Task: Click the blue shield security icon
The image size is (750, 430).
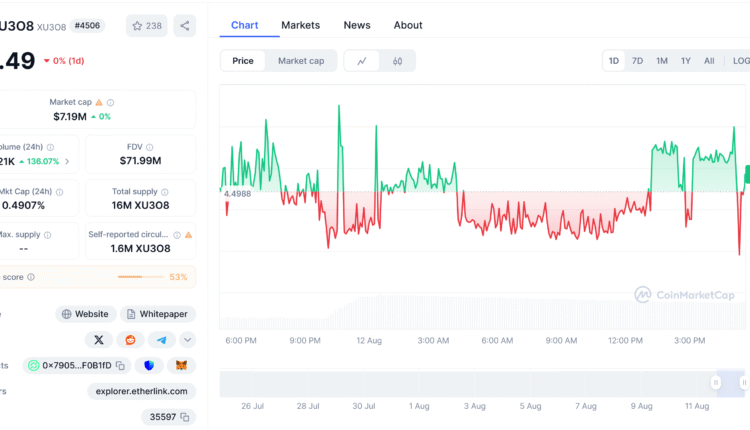Action: click(x=150, y=366)
